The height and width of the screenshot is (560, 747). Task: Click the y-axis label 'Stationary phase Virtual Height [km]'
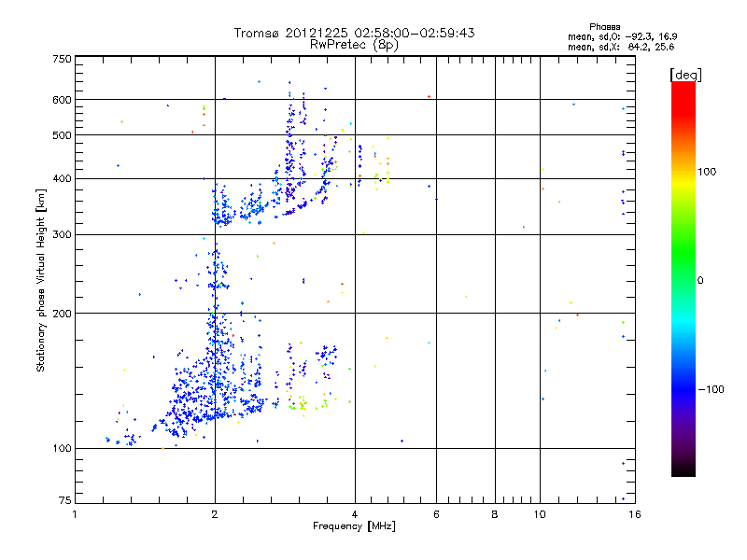pos(40,281)
